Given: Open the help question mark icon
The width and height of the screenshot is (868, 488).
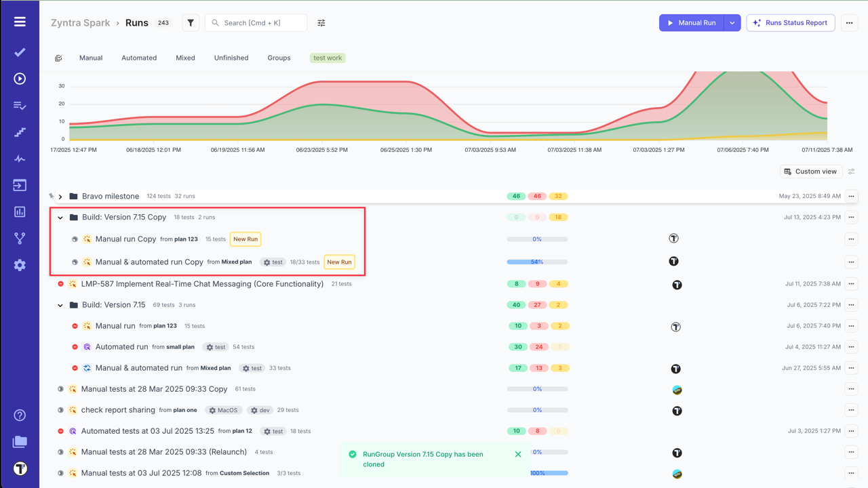Looking at the screenshot, I should (x=20, y=415).
